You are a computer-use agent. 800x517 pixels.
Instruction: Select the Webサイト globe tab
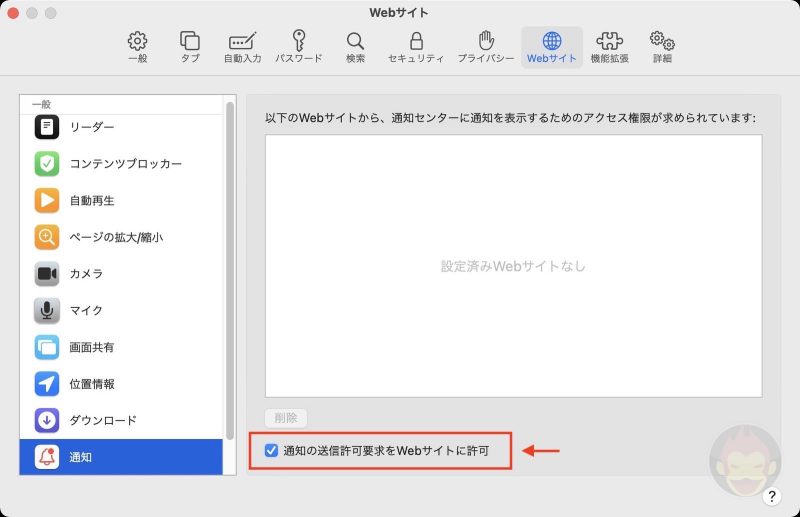(552, 47)
